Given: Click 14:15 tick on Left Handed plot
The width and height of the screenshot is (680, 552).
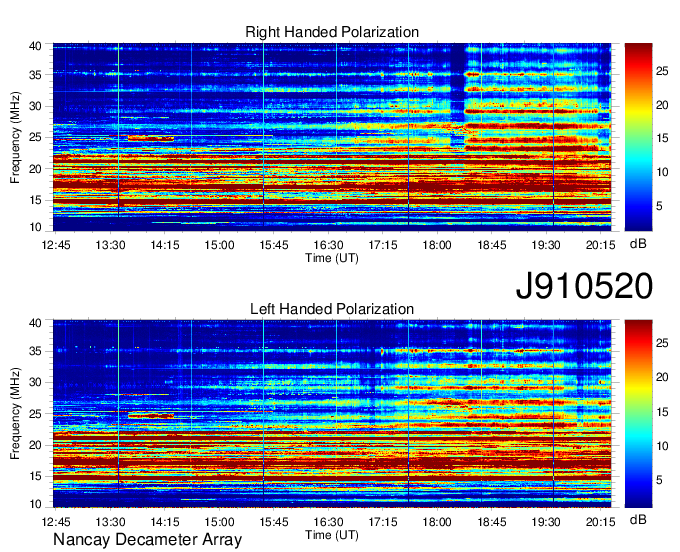Looking at the screenshot, I should [x=165, y=522].
